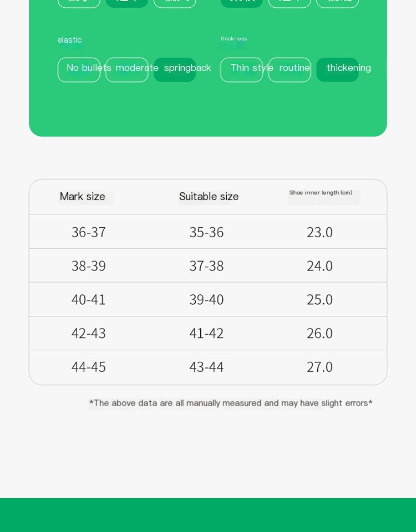The image size is (416, 532).
Task: Select the highlighted "springback" option
Action: coord(175,70)
